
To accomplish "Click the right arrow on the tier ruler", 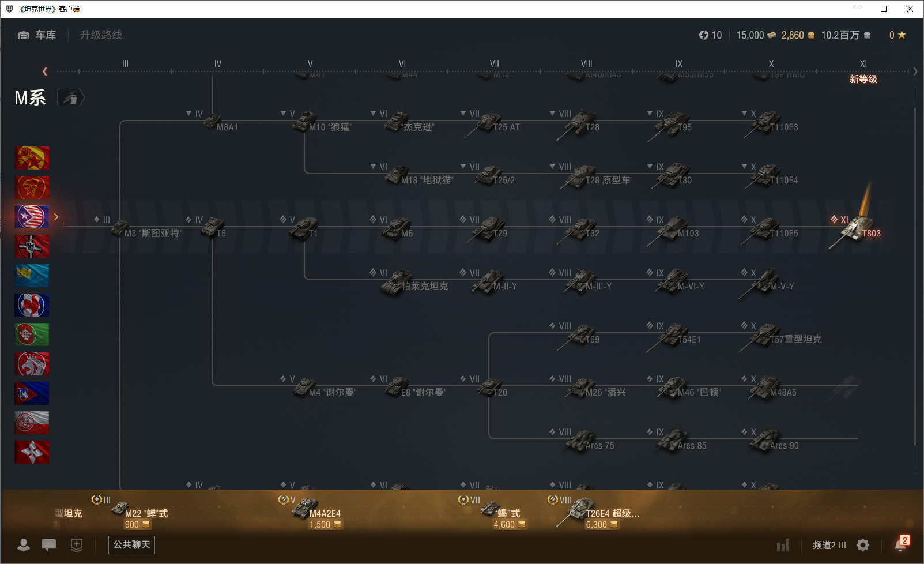I will (915, 72).
